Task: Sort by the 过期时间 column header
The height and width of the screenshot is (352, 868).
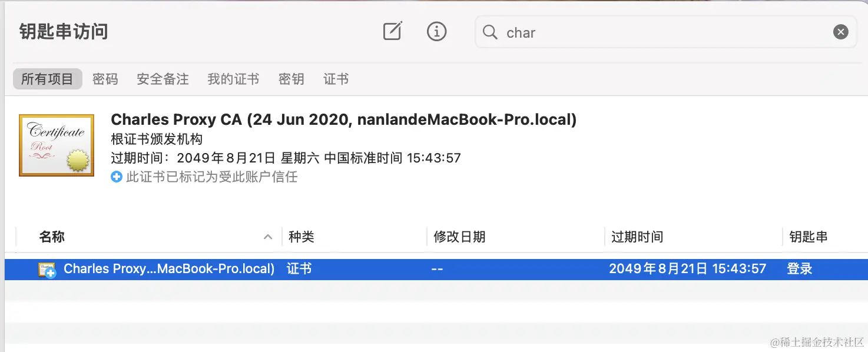Action: click(637, 237)
